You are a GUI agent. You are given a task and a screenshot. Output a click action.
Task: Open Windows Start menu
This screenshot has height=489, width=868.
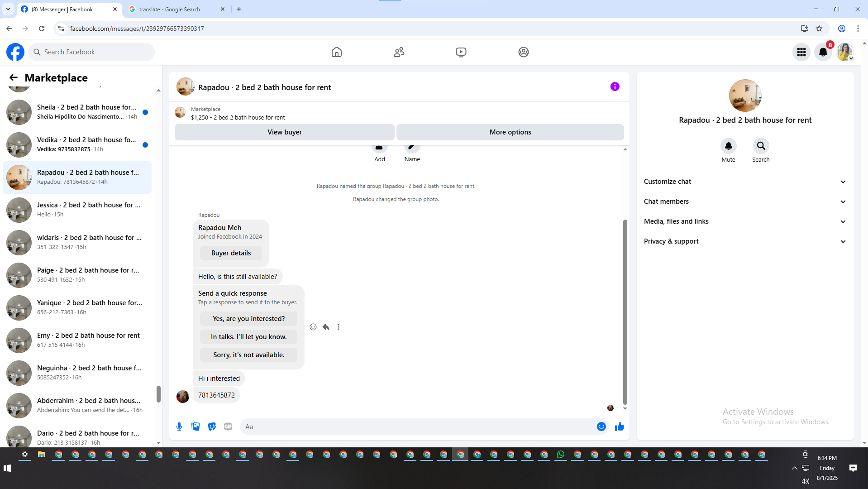[x=7, y=468]
